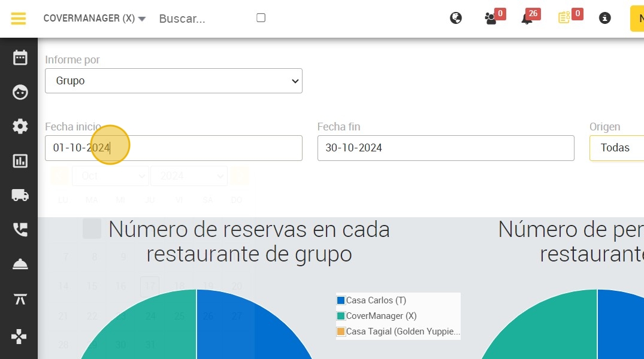The image size is (644, 359).
Task: Click the Casa Tagial (Golden Yuppie... legend label
Action: [x=403, y=331]
